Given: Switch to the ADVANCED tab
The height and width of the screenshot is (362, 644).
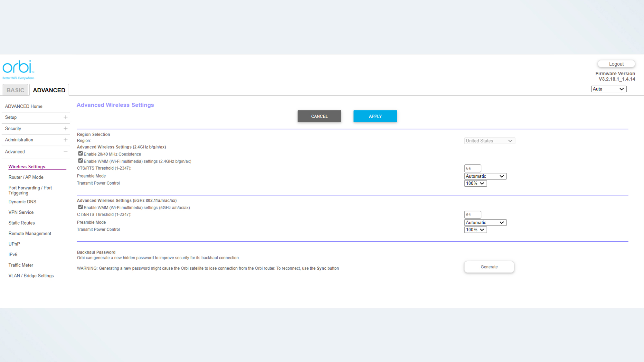Looking at the screenshot, I should click(49, 90).
